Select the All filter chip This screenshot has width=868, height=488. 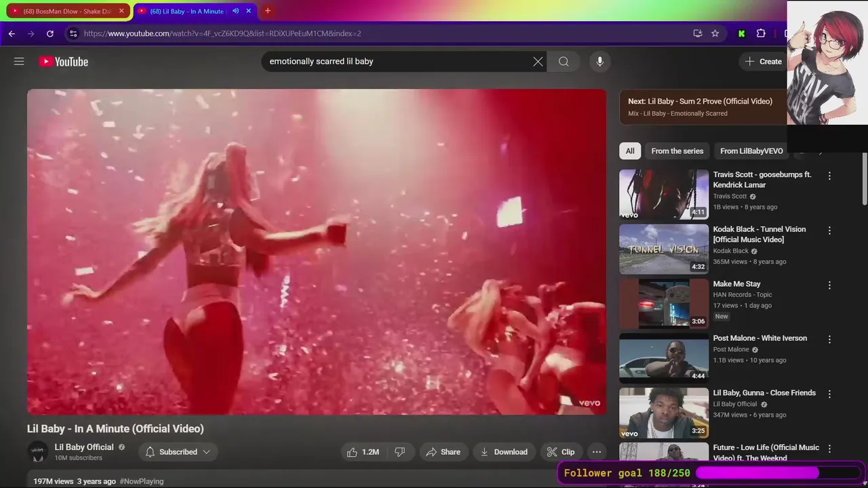click(630, 151)
